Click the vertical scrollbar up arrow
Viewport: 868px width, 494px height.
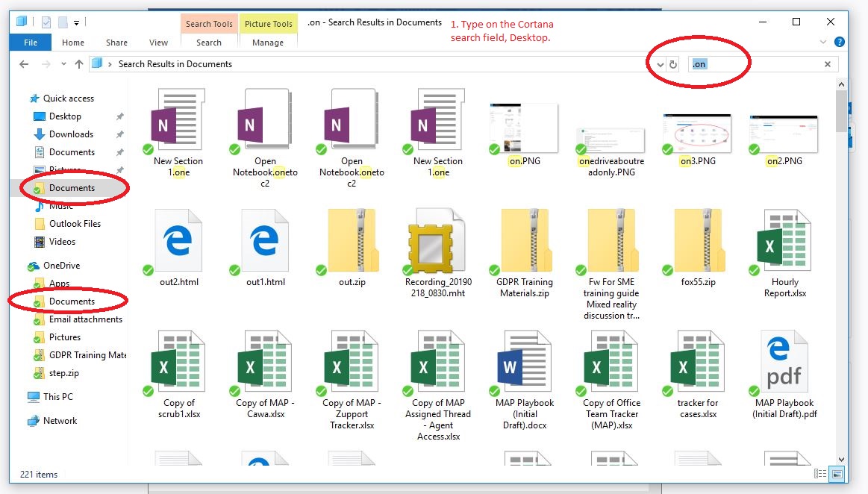[x=841, y=84]
